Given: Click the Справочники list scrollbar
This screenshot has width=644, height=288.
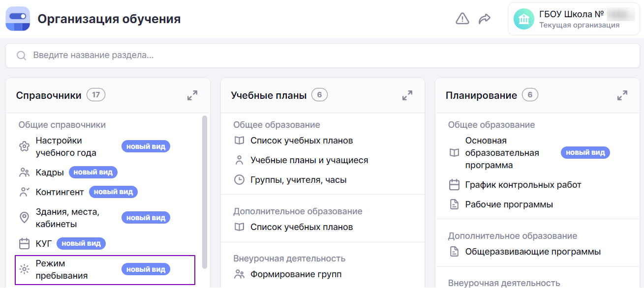Looking at the screenshot, I should tap(205, 192).
